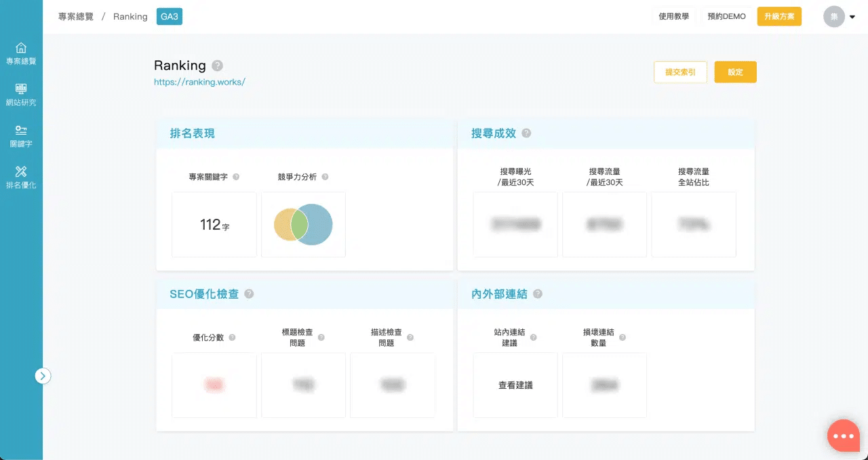Image resolution: width=868 pixels, height=460 pixels.
Task: Open 關鍵字 sidebar icon
Action: coord(21,131)
